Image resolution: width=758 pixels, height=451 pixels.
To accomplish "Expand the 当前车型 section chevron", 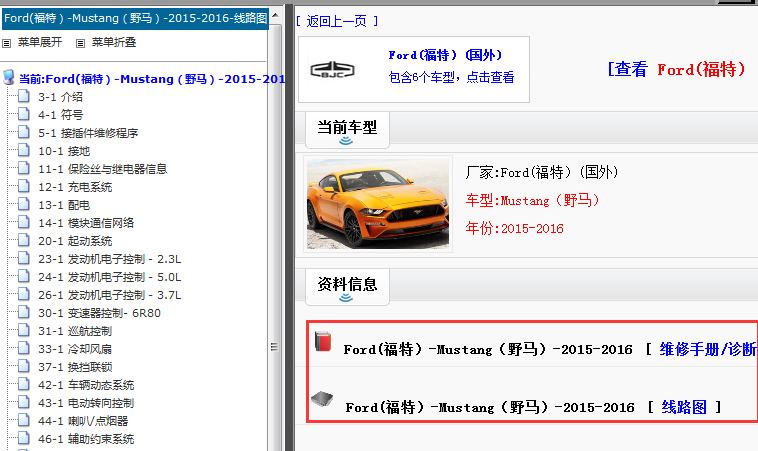I will (346, 141).
